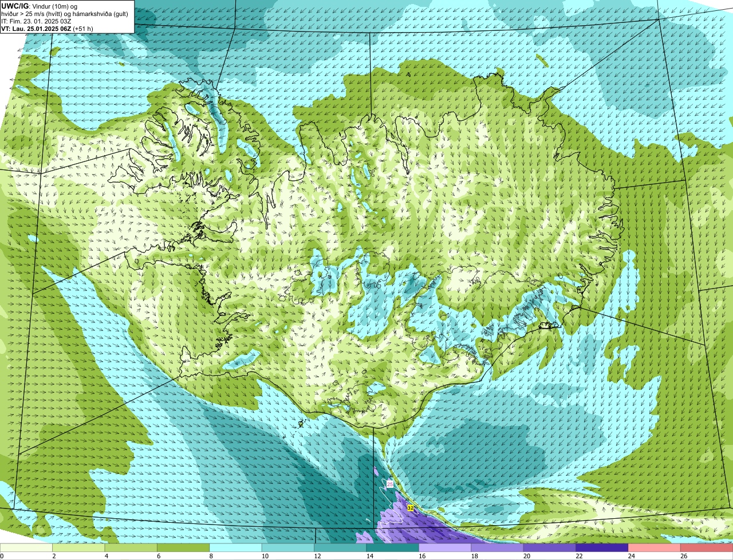Select the salmon swatch above 26
This screenshot has height=560, width=733.
pyautogui.click(x=707, y=547)
